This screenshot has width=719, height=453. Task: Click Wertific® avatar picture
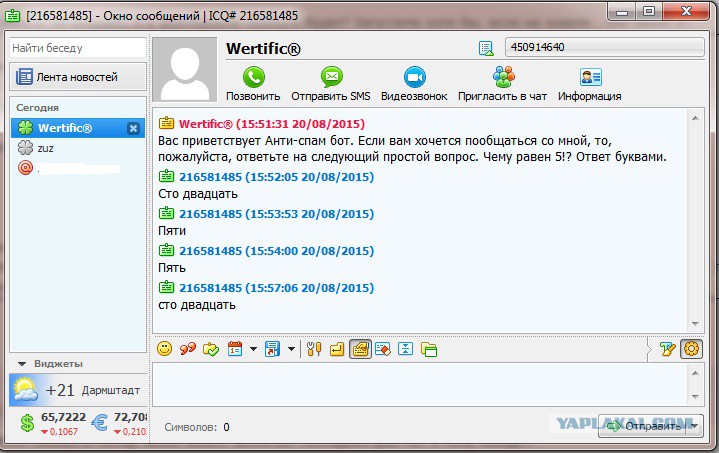tap(185, 69)
